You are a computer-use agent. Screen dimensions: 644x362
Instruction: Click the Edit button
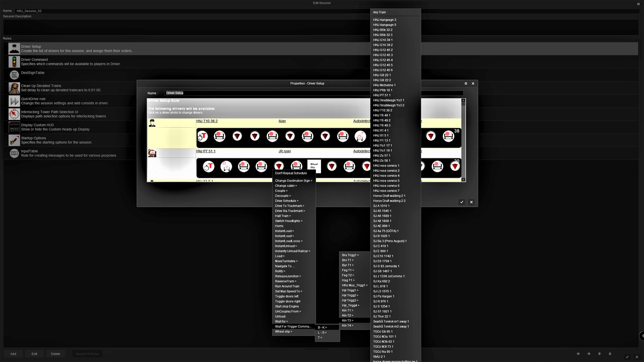(x=34, y=353)
